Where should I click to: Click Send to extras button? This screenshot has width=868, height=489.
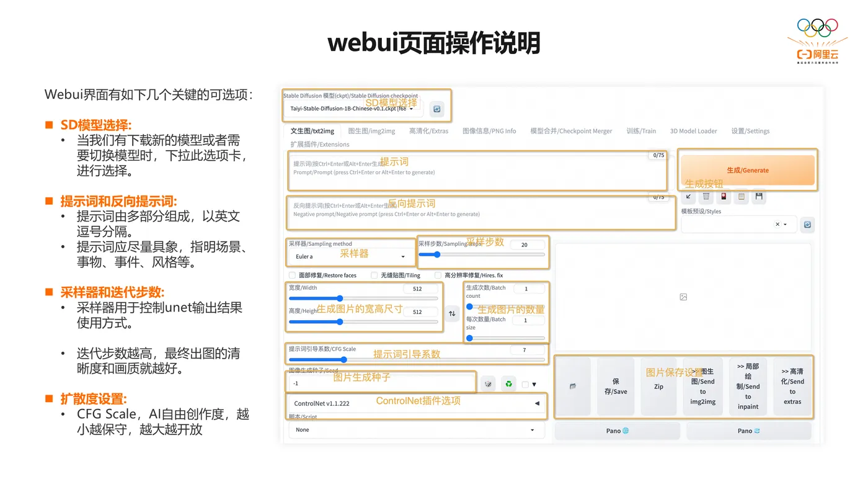(x=792, y=386)
